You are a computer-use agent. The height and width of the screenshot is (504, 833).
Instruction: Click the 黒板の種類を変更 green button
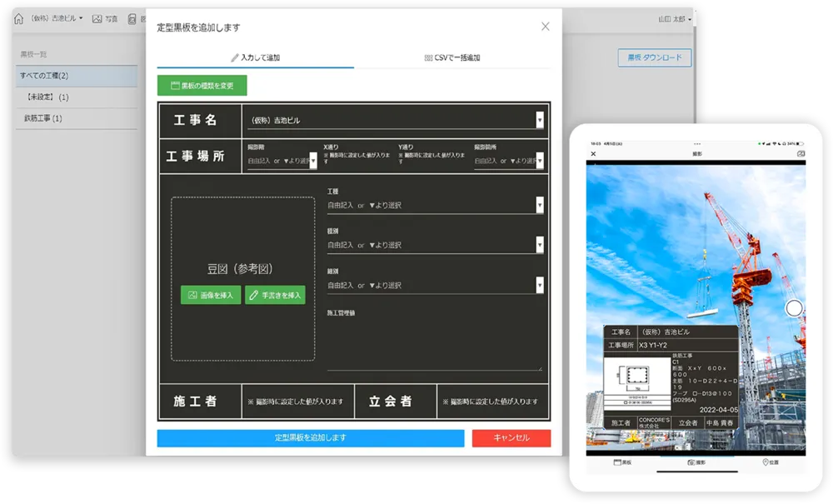[x=202, y=85]
